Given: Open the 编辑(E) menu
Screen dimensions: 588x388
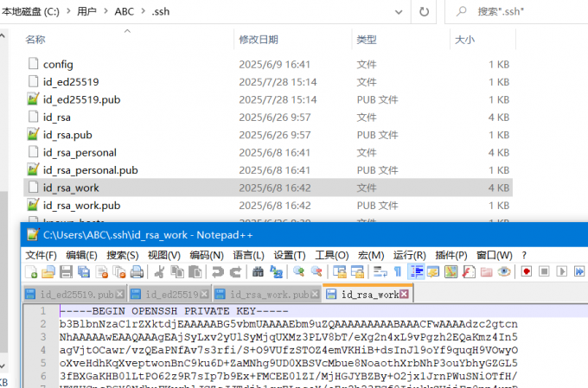Looking at the screenshot, I should tap(81, 255).
